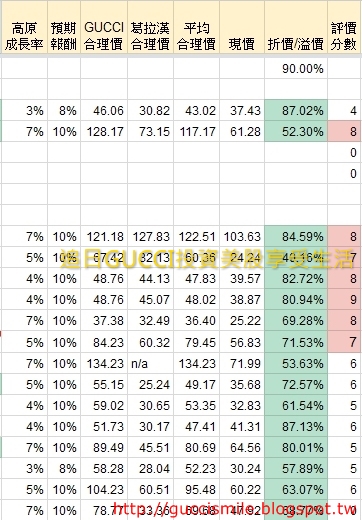
Task: Select the pink score 9 cell
Action: [x=344, y=300]
